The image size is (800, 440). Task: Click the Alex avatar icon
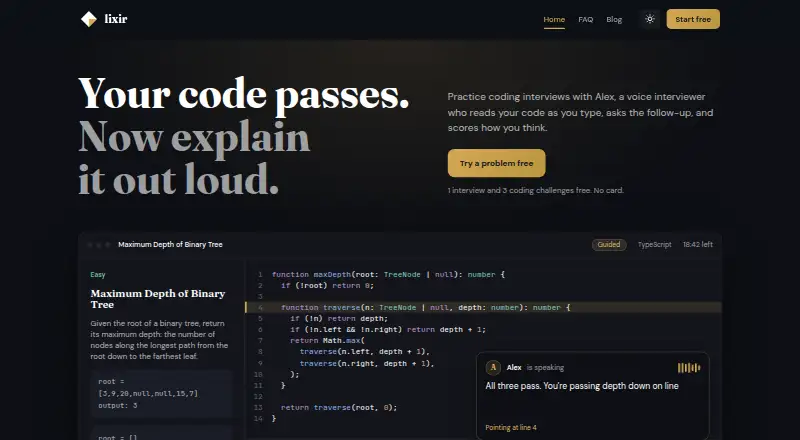[x=493, y=368]
